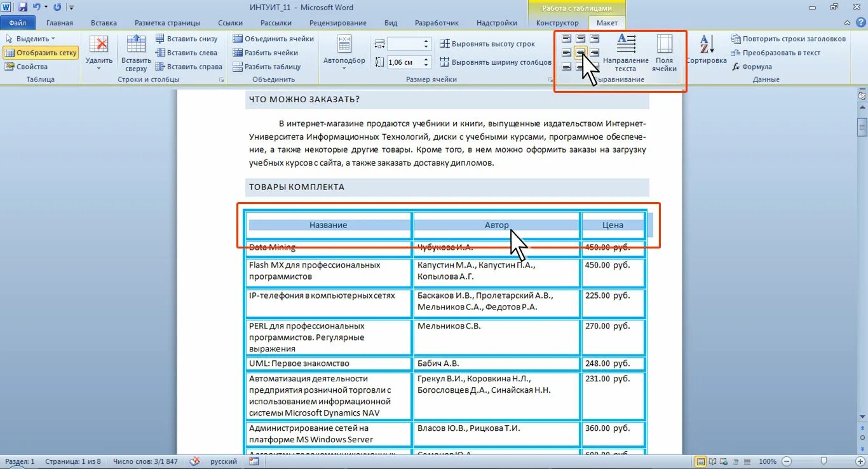Click Вставить справа
This screenshot has height=469, width=868.
click(189, 67)
